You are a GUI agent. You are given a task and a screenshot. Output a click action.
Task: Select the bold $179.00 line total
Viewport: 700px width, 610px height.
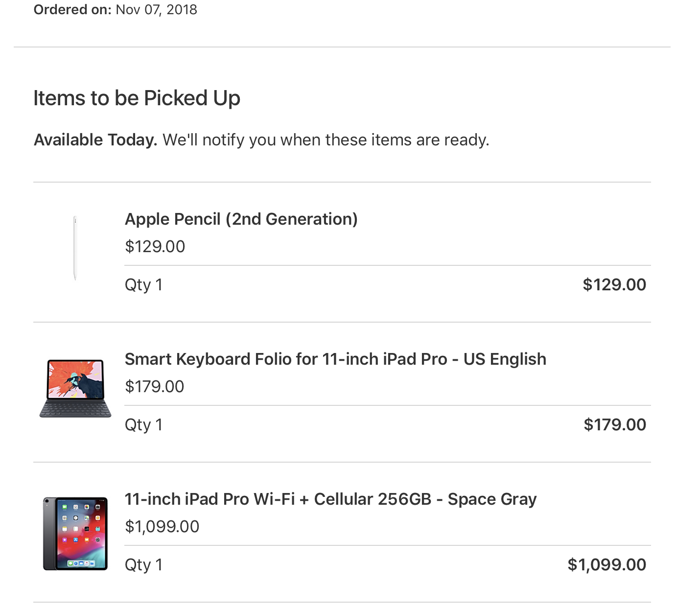pyautogui.click(x=615, y=424)
